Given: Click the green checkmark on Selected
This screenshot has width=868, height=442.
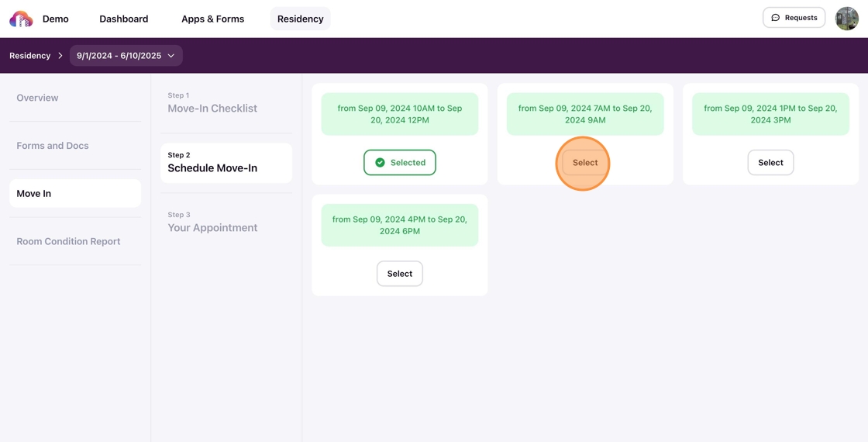Looking at the screenshot, I should 380,163.
